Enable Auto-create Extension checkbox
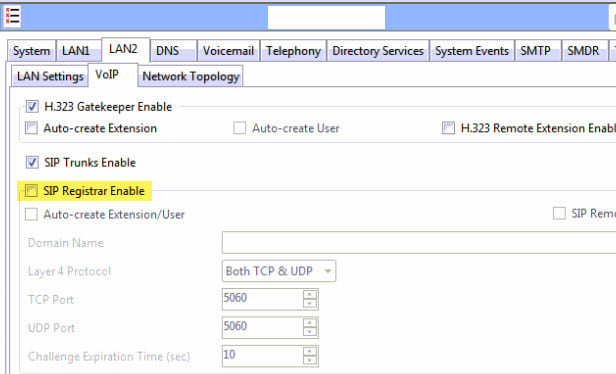The image size is (616, 374). [31, 128]
